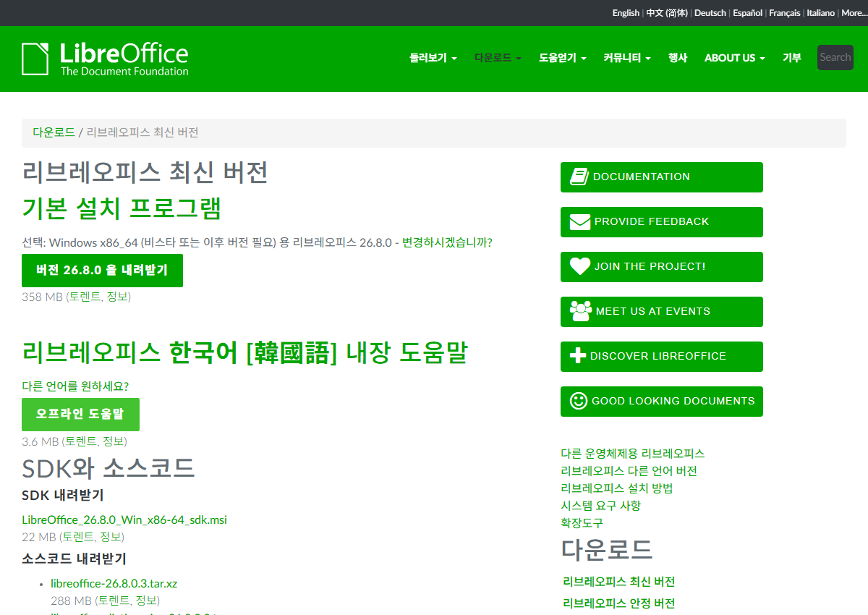Click the 다른 언어를 원하세요? link
Screen dimensions: 868x615
click(x=75, y=386)
